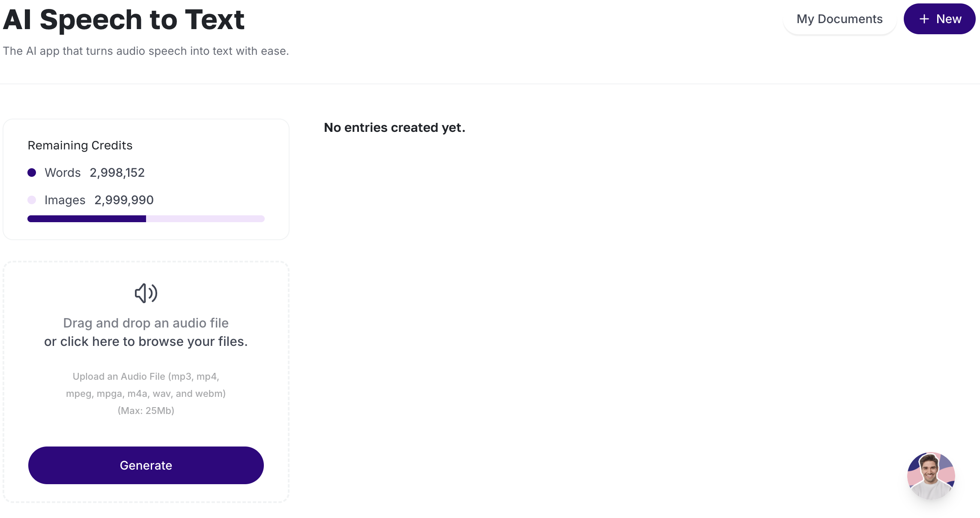Viewport: 980px width, 518px height.
Task: Click the Images credit count 2,999,990
Action: (x=124, y=200)
